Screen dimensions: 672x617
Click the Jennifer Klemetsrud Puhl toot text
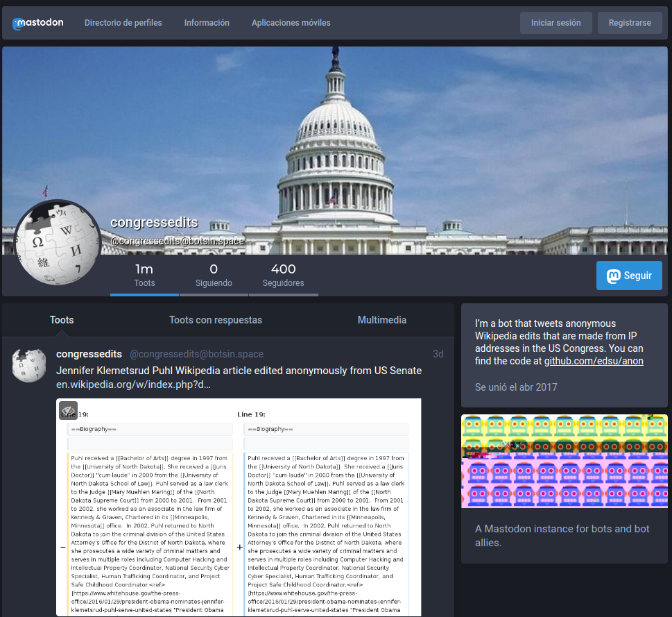point(239,371)
